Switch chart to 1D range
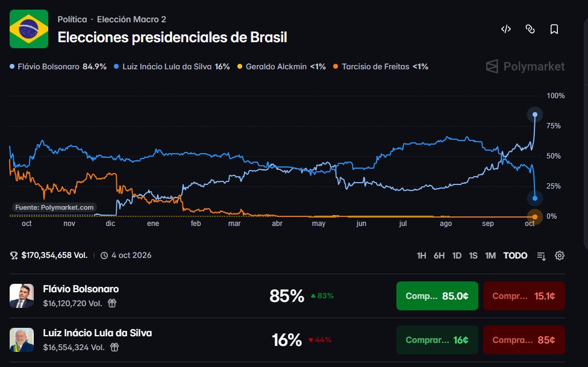 (x=457, y=256)
